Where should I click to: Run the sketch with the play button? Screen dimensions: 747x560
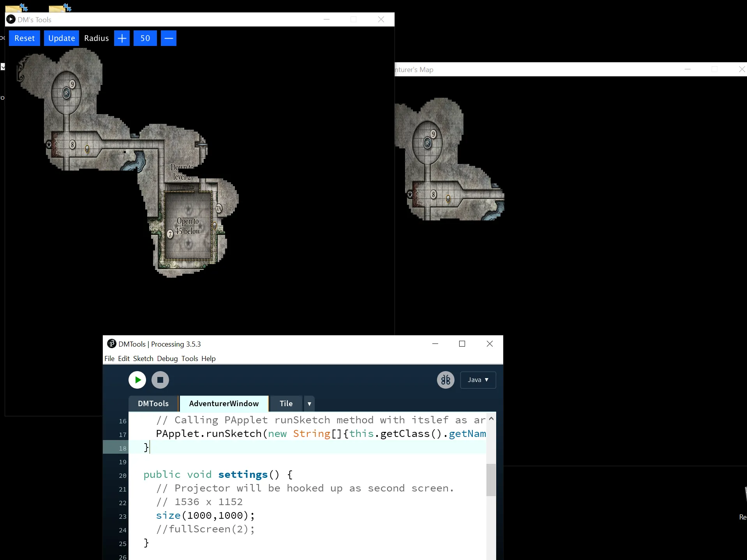pos(137,380)
